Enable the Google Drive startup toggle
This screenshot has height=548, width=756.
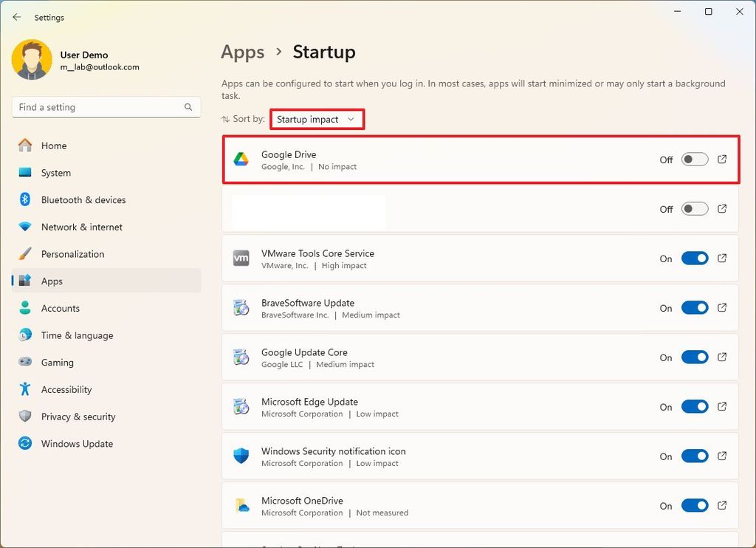click(694, 159)
